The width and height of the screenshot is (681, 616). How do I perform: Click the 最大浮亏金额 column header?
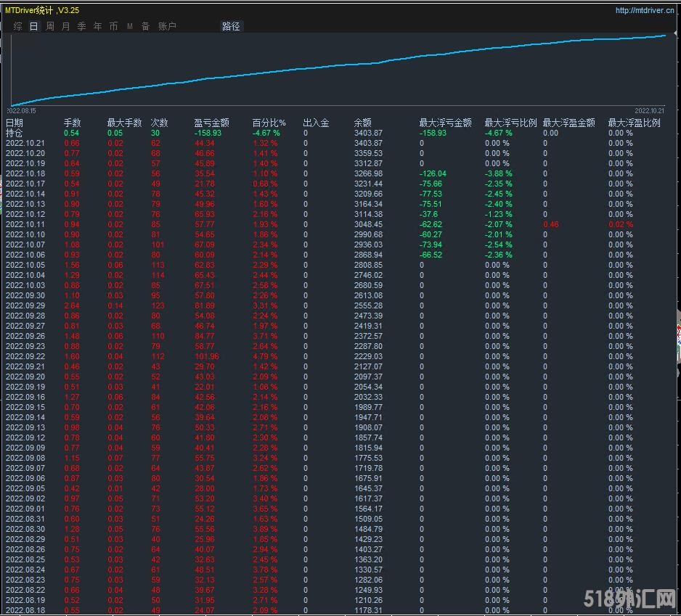tap(445, 123)
